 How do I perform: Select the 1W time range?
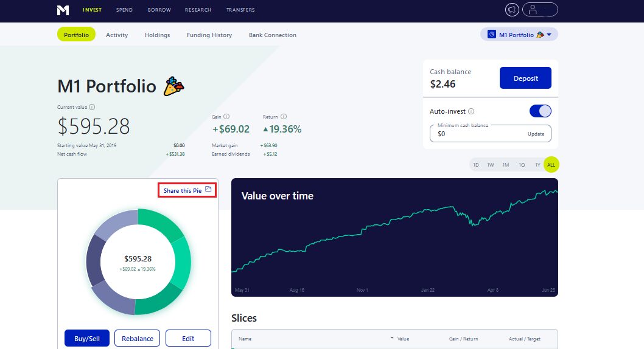coord(491,165)
